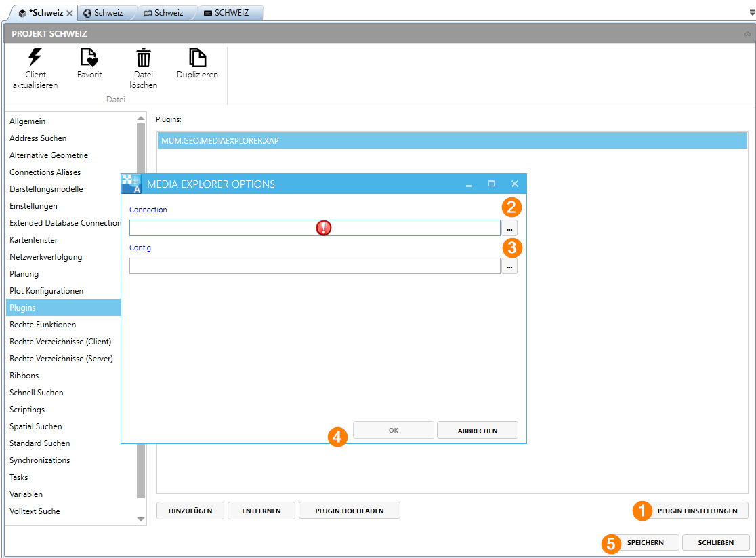Open PLUGIN EINSTELLUNGEN
This screenshot has height=558, width=756.
tap(697, 511)
